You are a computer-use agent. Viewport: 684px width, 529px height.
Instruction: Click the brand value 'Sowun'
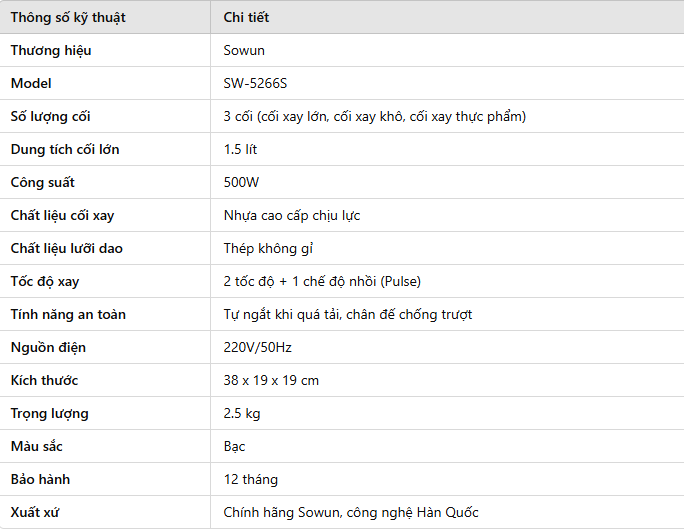244,51
